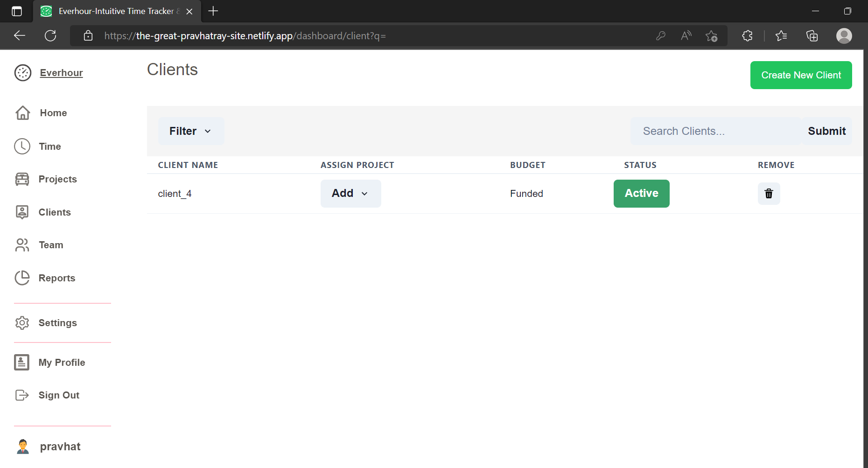Toggle Active status for client_4
Viewport: 868px width, 468px height.
point(641,194)
